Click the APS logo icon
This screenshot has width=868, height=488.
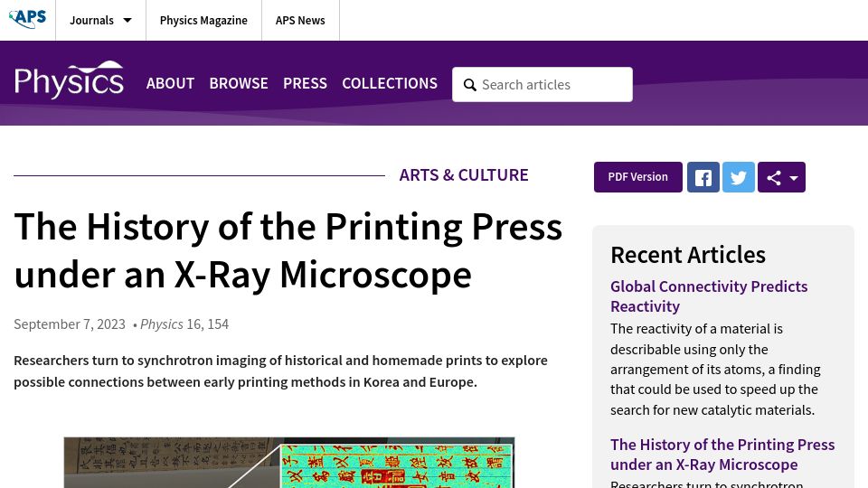pyautogui.click(x=28, y=19)
